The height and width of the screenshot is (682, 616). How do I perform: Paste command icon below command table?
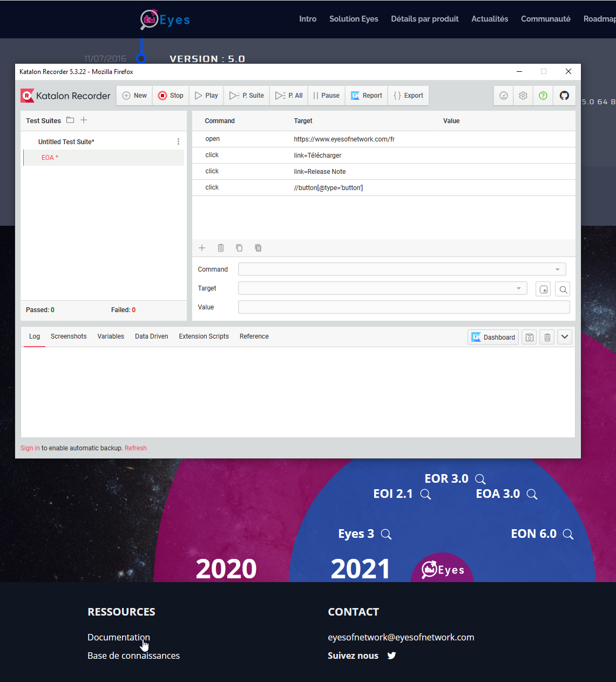[x=258, y=248]
